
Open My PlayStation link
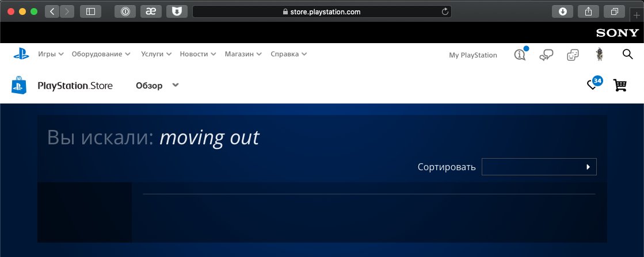[472, 55]
